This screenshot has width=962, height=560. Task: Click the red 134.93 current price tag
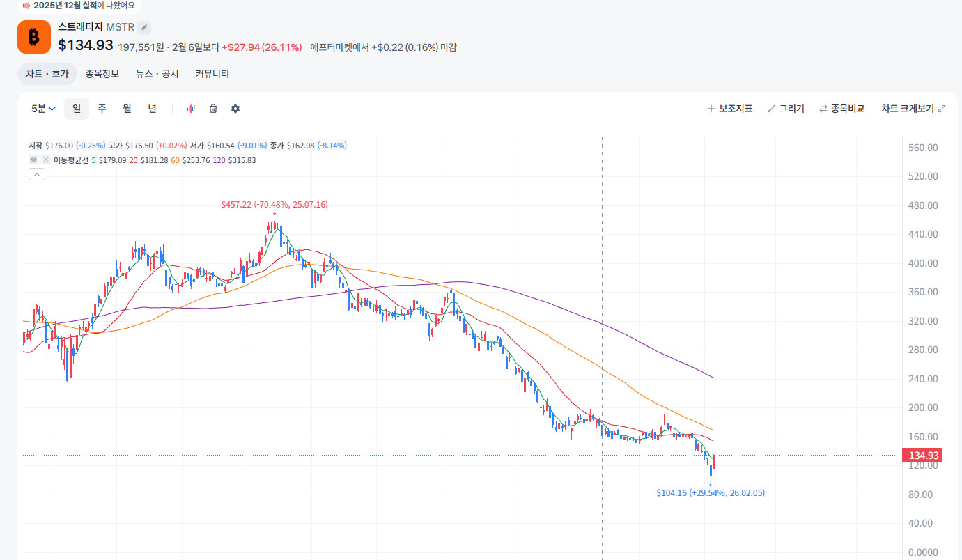[x=923, y=456]
